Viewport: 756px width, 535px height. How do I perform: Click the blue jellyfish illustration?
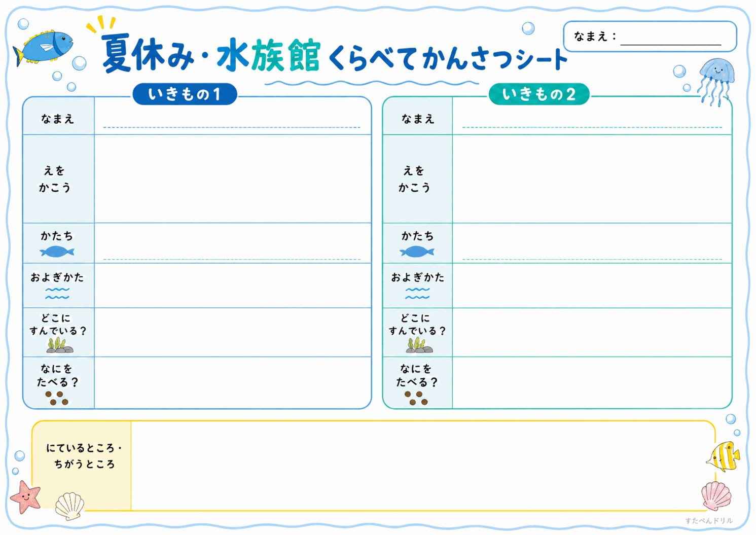click(716, 81)
